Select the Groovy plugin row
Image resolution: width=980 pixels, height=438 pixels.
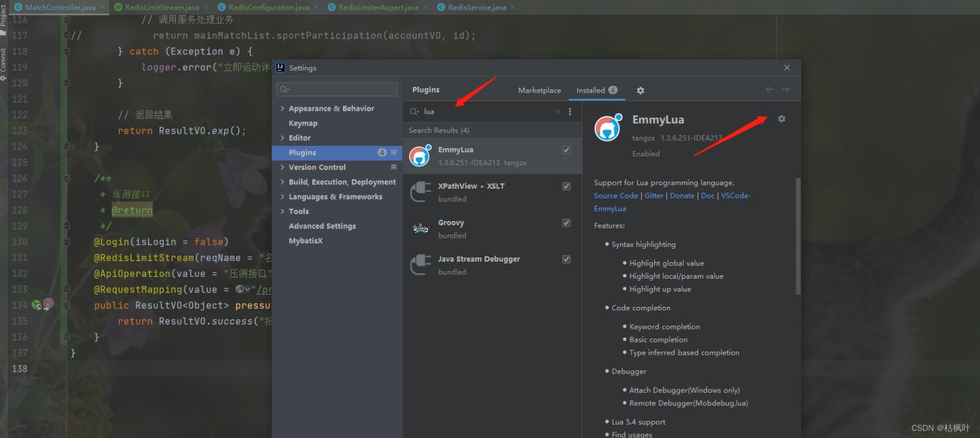(x=492, y=228)
